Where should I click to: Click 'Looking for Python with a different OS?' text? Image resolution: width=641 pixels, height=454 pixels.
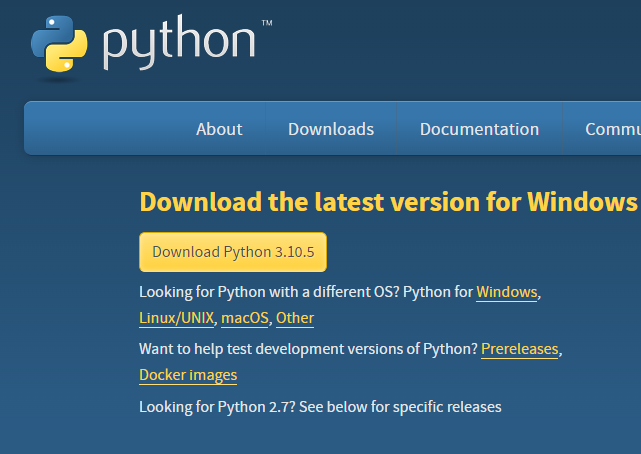pyautogui.click(x=269, y=292)
